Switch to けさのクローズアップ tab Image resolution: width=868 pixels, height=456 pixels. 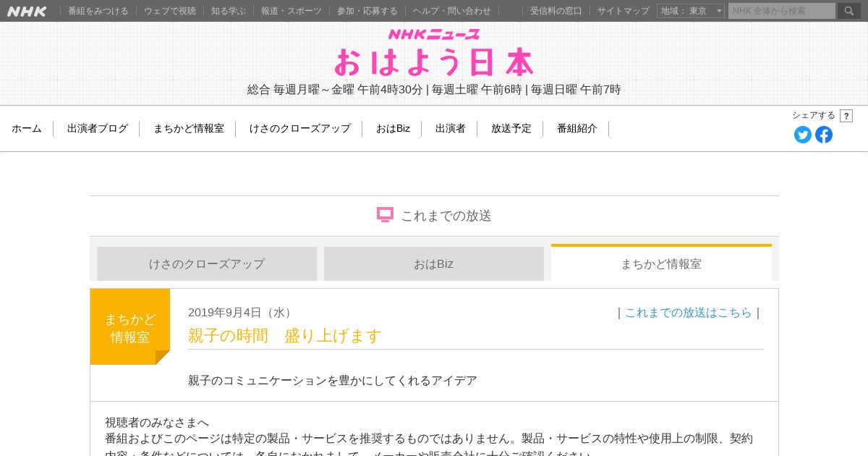pyautogui.click(x=207, y=263)
